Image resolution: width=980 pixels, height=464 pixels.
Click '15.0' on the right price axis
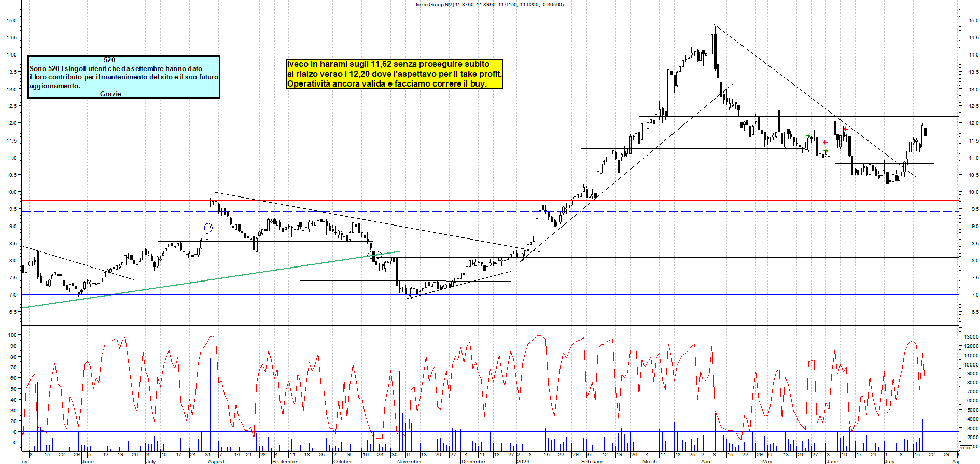click(x=973, y=20)
